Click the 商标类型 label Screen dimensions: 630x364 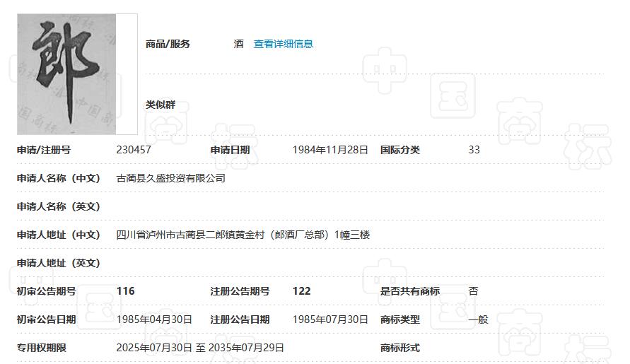[400, 319]
